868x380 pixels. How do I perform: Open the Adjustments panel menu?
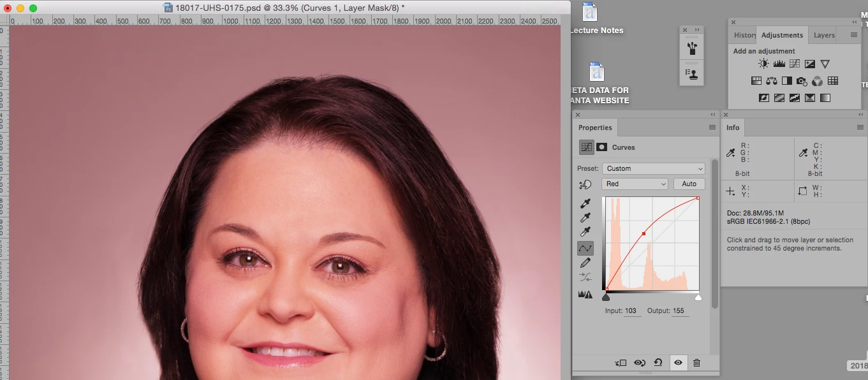coord(854,35)
